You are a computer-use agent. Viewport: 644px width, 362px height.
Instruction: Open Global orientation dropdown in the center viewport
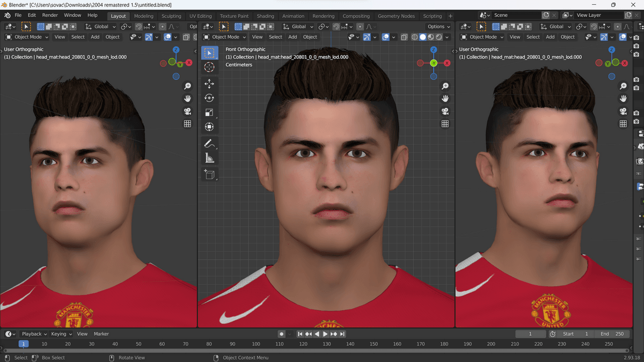click(x=299, y=26)
